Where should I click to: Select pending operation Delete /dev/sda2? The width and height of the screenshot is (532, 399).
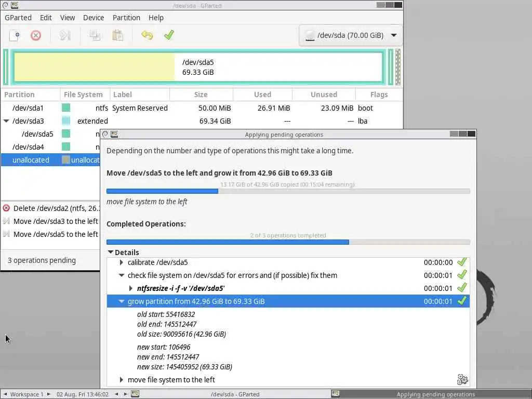pyautogui.click(x=51, y=208)
